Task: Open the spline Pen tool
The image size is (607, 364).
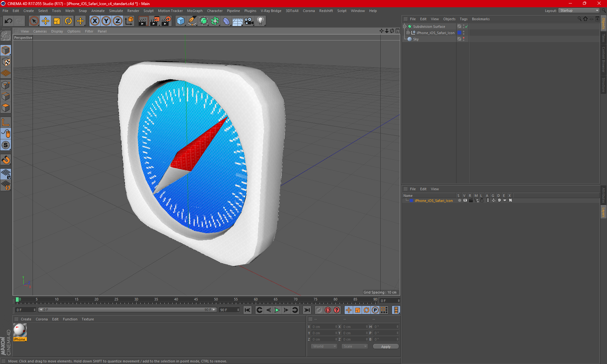Action: tap(192, 21)
